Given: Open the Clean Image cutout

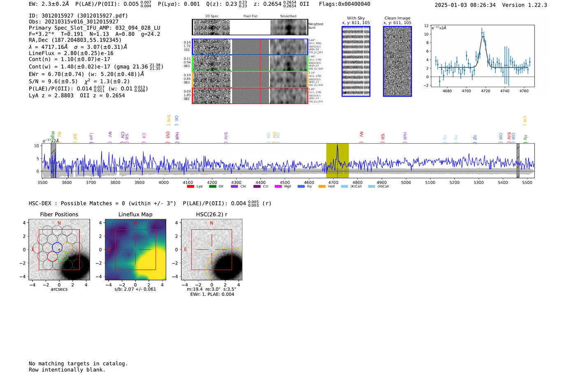Looking at the screenshot, I should click(397, 61).
